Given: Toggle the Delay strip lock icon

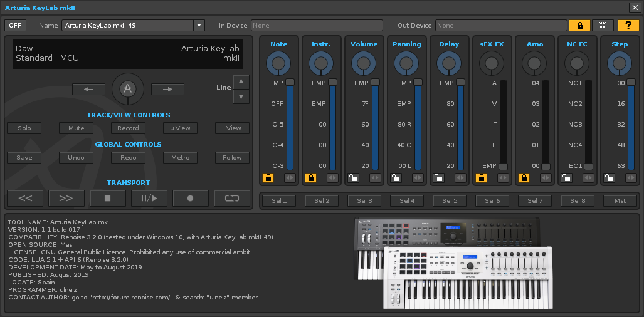Looking at the screenshot, I should 439,178.
